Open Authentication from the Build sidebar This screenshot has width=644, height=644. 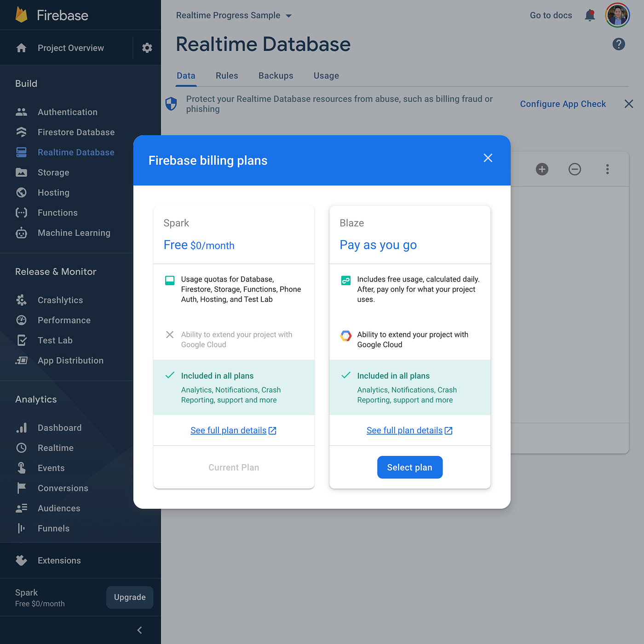pyautogui.click(x=67, y=112)
